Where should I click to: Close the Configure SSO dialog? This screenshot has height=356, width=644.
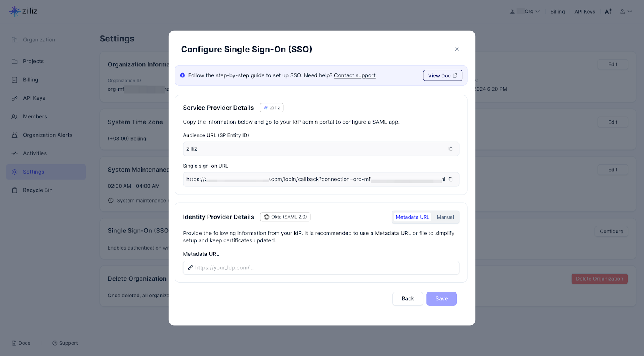(457, 49)
